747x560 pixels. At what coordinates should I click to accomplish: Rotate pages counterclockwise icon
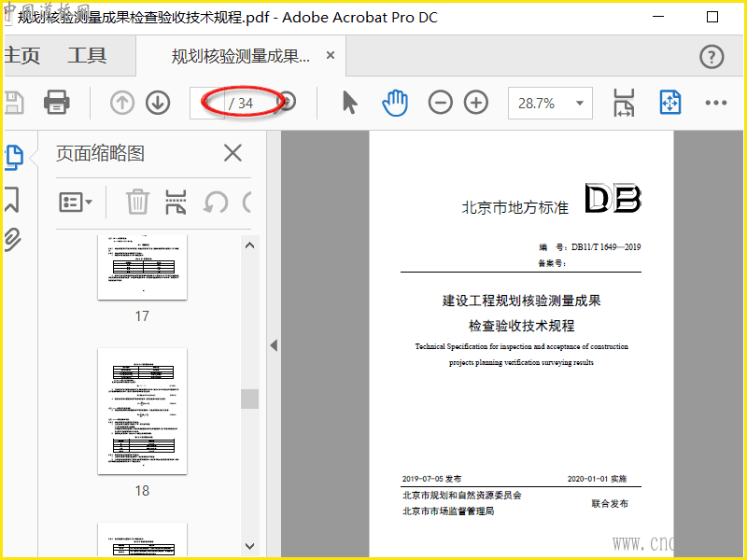click(x=216, y=202)
